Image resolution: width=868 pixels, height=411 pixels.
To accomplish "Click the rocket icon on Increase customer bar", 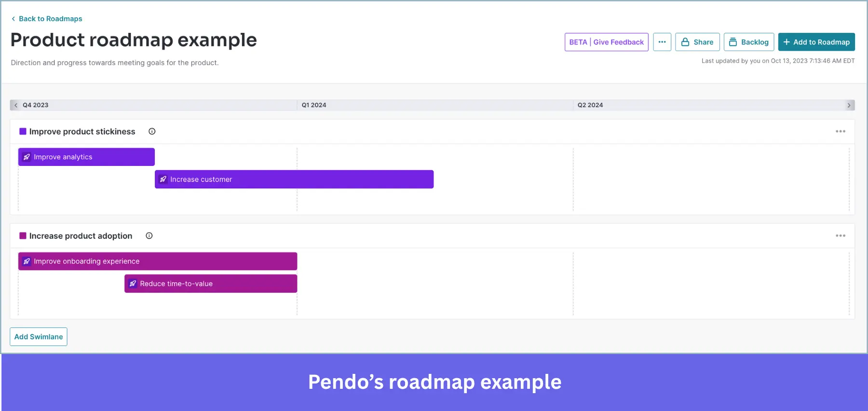I will pos(163,179).
